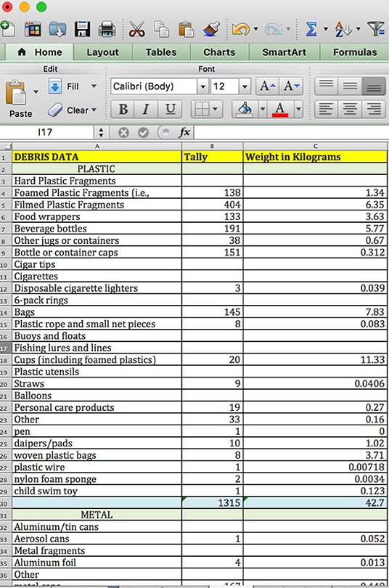Switch to the Home tab
This screenshot has height=588, width=389.
tap(40, 52)
